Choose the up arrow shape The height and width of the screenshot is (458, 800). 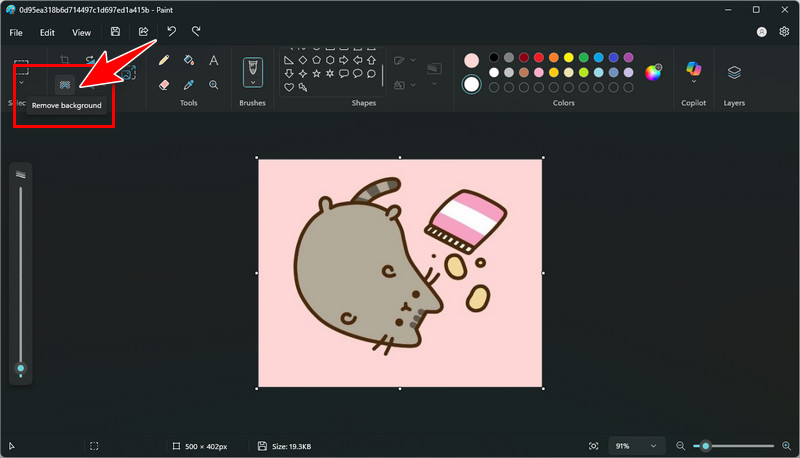[x=371, y=60]
